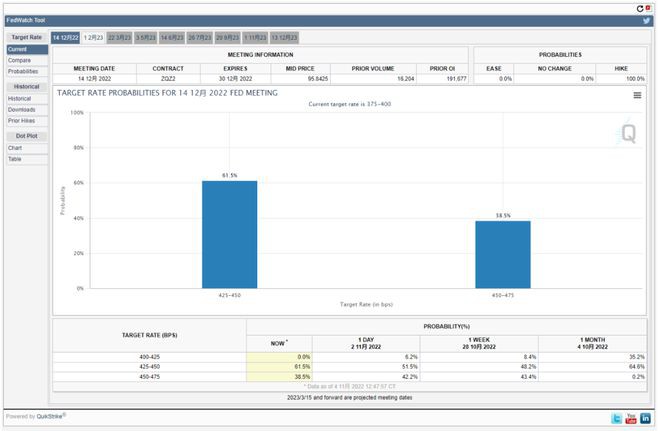Open the chart hamburger menu
The width and height of the screenshot is (660, 431).
[x=637, y=96]
